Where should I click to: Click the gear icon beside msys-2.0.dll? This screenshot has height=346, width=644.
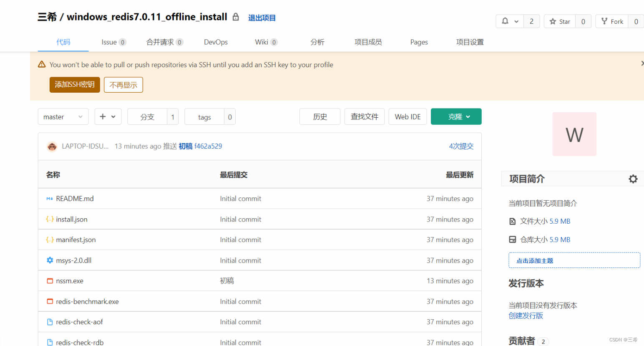tap(50, 260)
